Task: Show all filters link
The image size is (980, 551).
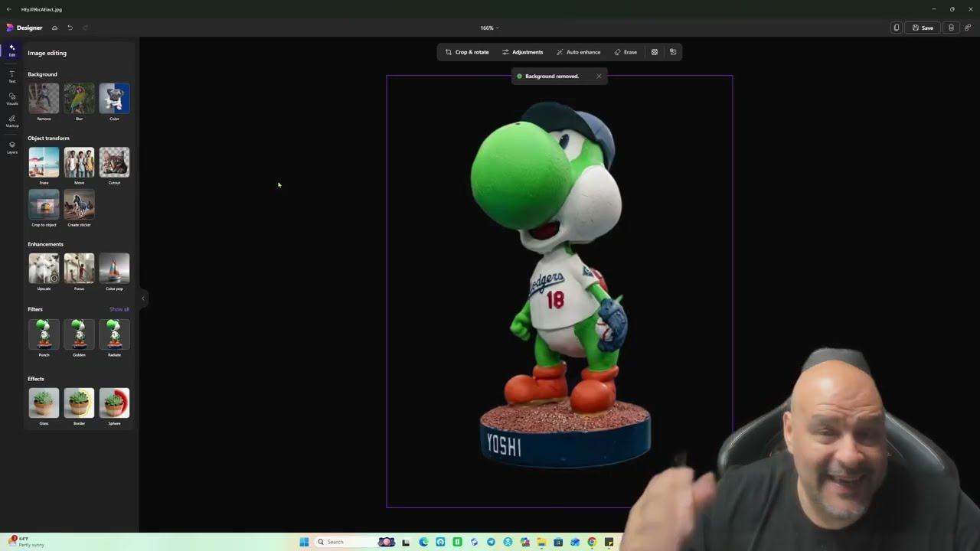Action: click(x=119, y=309)
